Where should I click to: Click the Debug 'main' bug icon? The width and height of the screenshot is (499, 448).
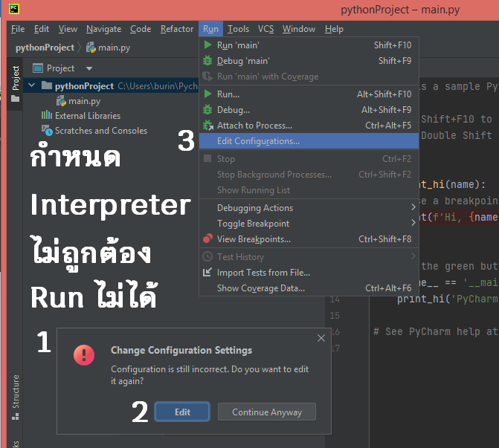pyautogui.click(x=207, y=60)
